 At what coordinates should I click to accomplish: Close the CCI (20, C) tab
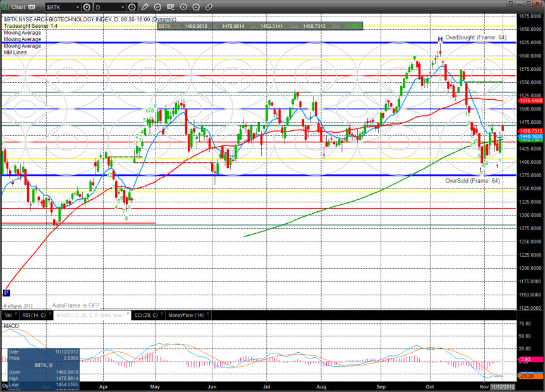pyautogui.click(x=162, y=314)
